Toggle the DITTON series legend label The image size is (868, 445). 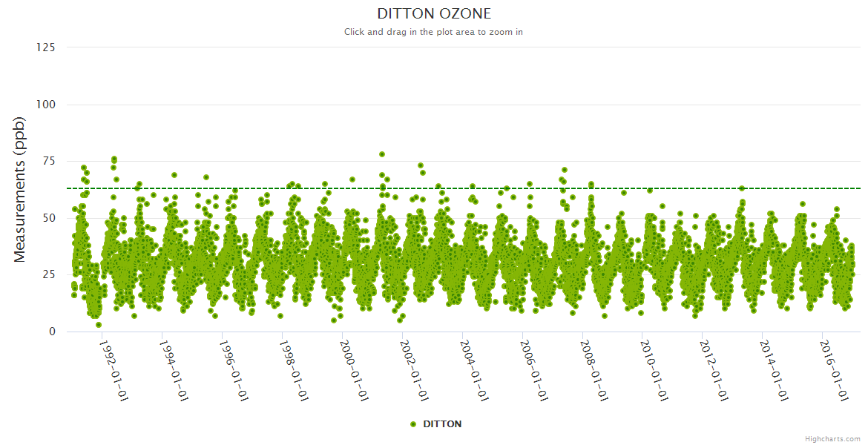click(442, 424)
